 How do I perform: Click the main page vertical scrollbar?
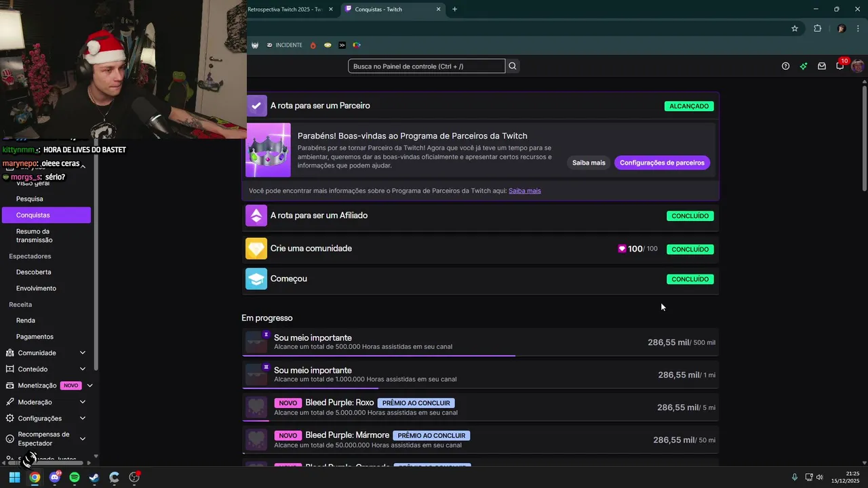[865, 138]
